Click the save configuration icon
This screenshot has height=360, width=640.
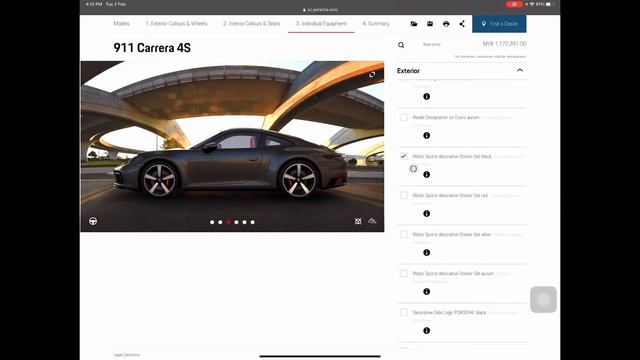click(x=430, y=24)
